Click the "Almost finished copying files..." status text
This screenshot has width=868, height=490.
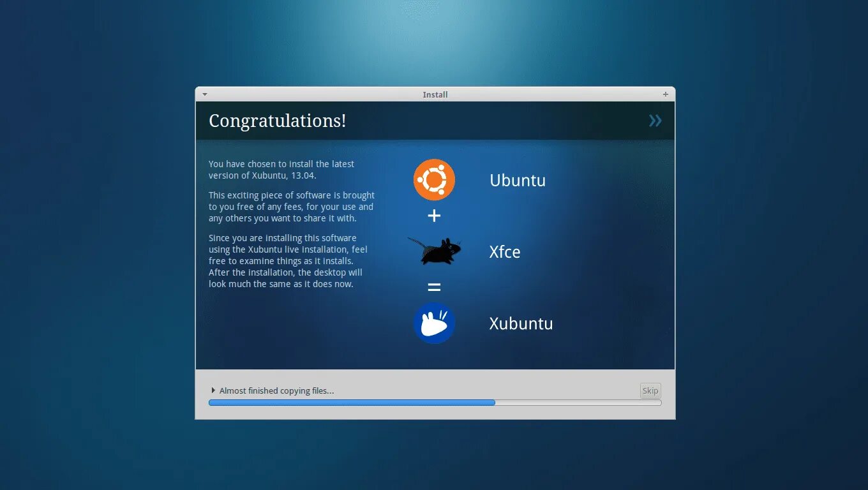(276, 390)
